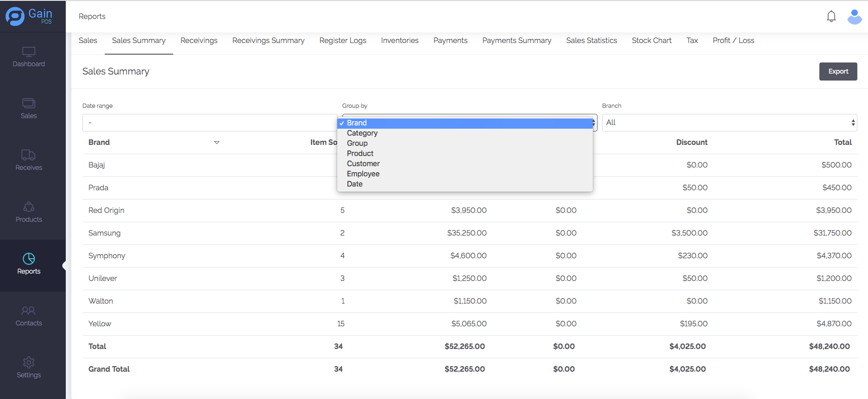The width and height of the screenshot is (868, 399).
Task: Select Employee option from Group by dropdown
Action: [x=363, y=174]
